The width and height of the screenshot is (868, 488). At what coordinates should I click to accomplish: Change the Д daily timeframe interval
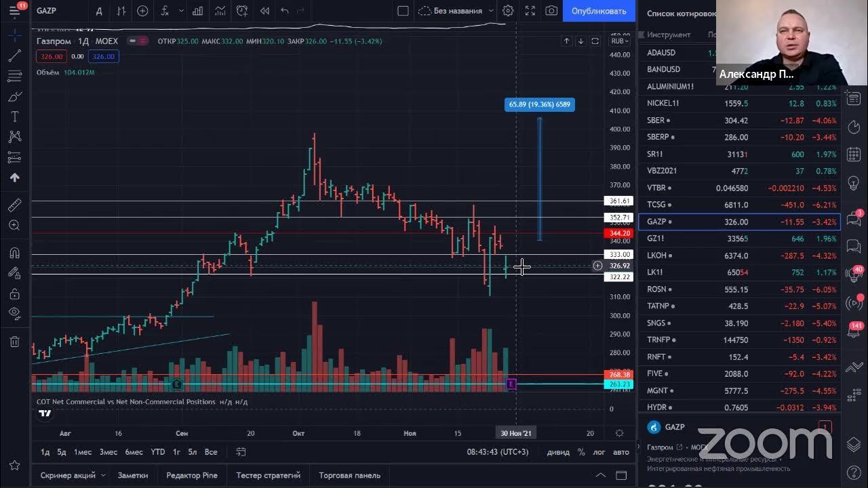coord(99,11)
